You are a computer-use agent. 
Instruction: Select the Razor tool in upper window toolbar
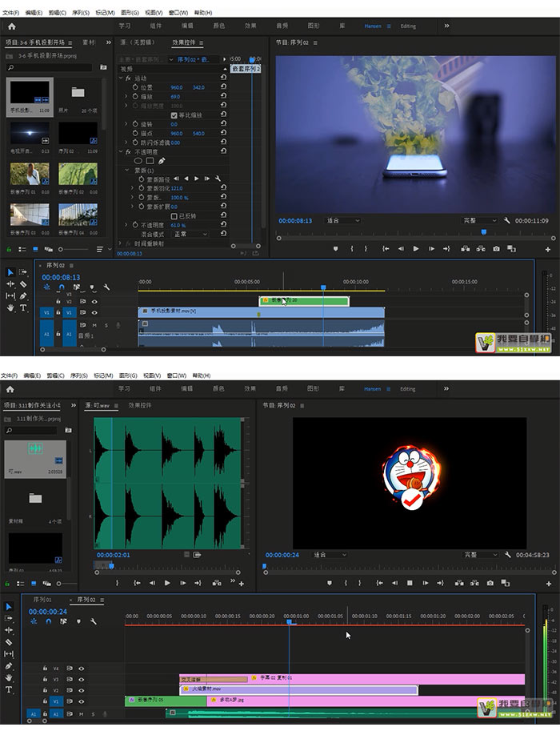pos(23,284)
